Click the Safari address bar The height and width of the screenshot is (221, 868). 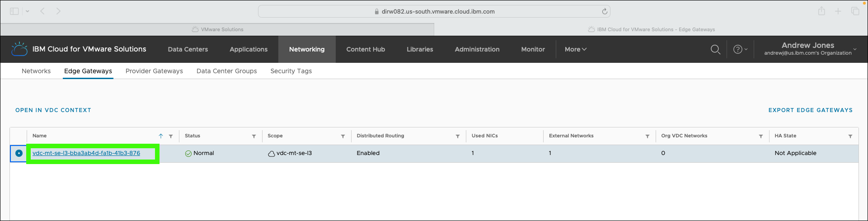(434, 11)
